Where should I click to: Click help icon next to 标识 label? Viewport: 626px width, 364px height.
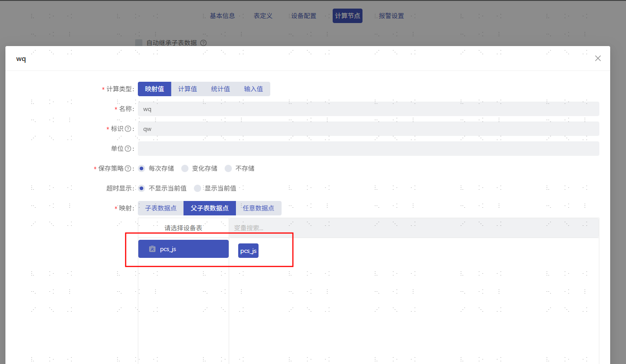(x=128, y=129)
